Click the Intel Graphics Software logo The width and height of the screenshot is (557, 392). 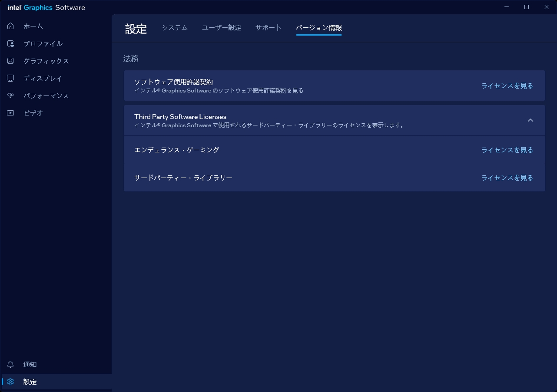coord(46,7)
